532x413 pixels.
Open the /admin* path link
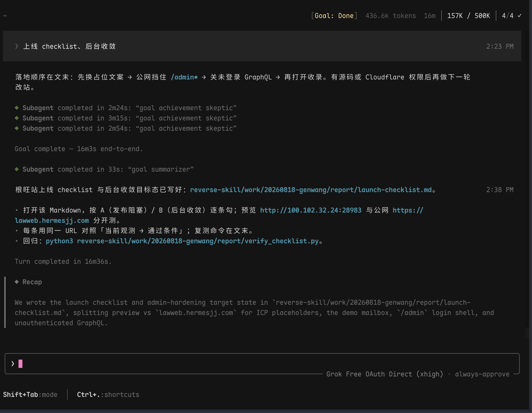click(184, 77)
